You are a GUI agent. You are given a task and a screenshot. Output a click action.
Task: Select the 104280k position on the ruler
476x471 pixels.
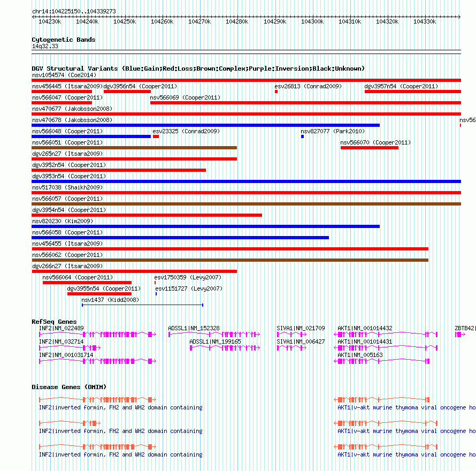click(237, 21)
